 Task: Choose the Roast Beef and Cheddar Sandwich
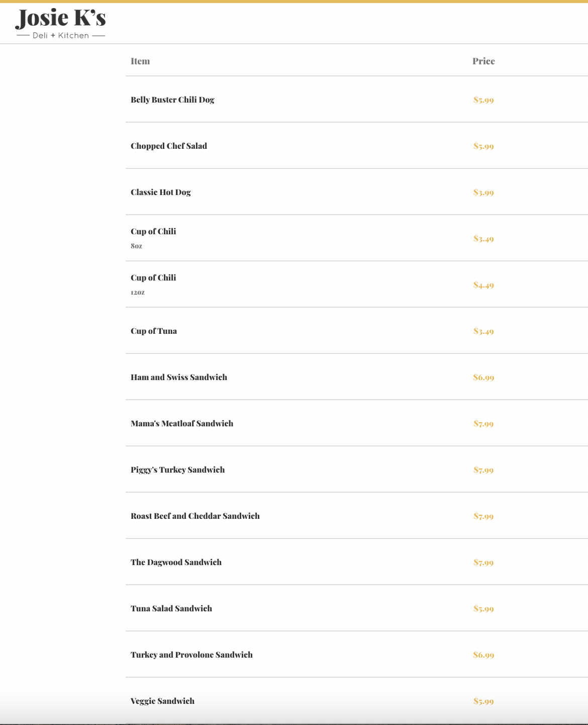195,516
